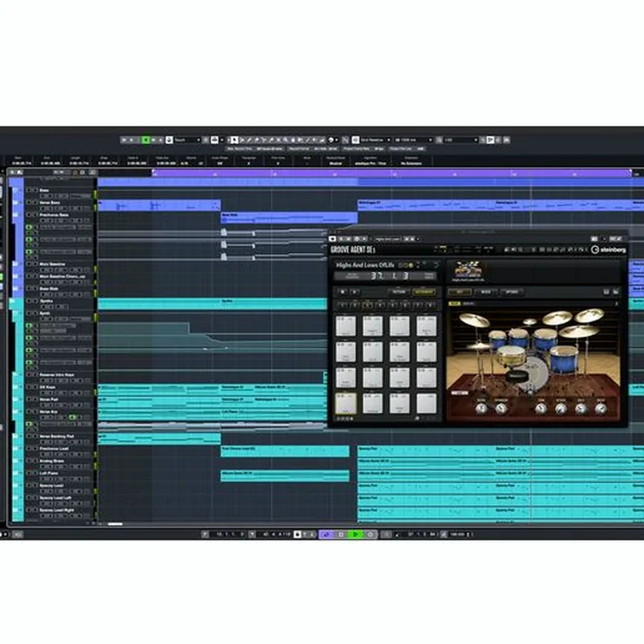
Task: Mute the Verse Bass track
Action: click(29, 202)
